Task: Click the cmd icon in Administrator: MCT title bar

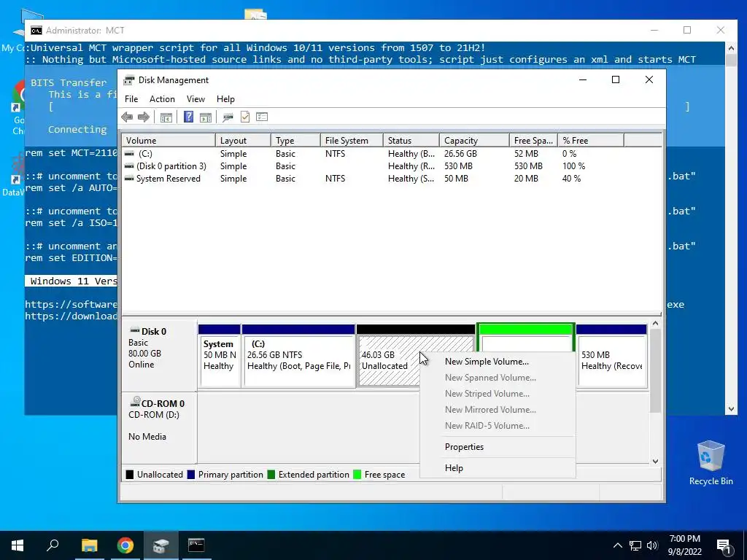Action: (36, 31)
